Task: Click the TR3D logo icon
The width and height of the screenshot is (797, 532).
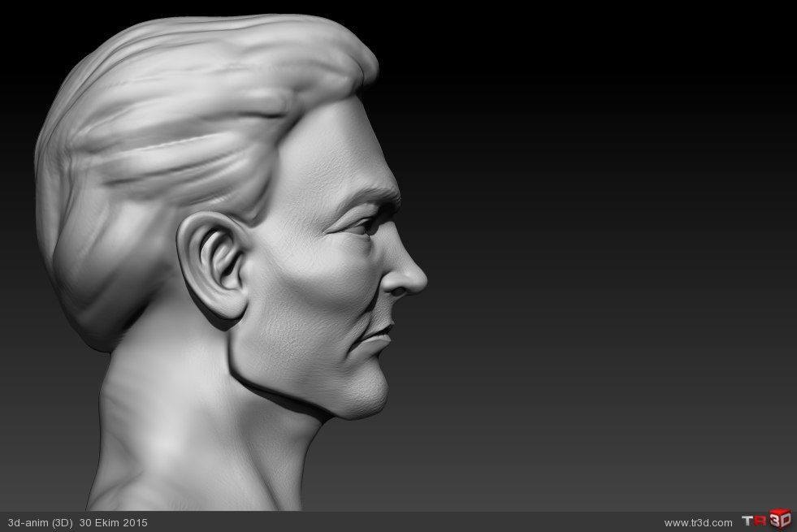Action: [767, 520]
